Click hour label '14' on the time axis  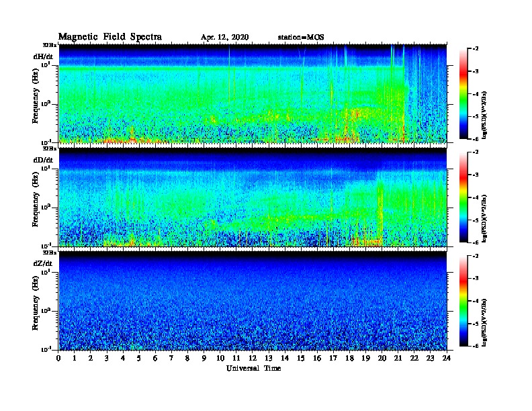pos(285,359)
